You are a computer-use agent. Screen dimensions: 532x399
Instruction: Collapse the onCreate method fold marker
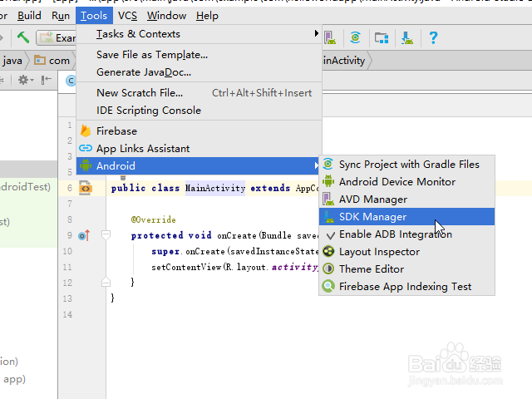pyautogui.click(x=106, y=234)
